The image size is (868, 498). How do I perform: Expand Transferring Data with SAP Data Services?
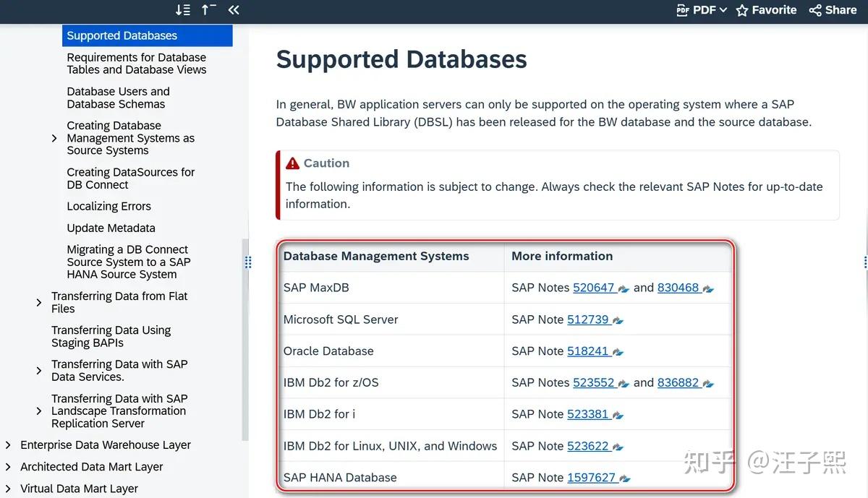39,371
